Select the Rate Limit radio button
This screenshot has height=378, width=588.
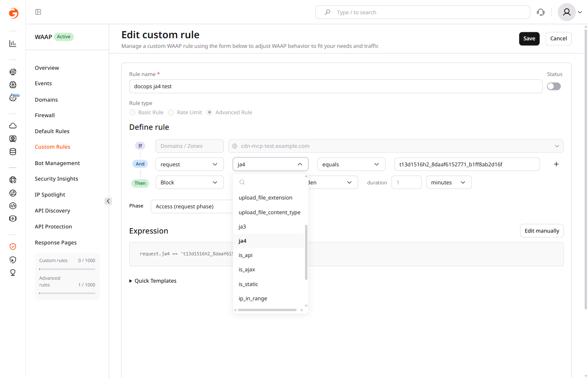(x=171, y=112)
